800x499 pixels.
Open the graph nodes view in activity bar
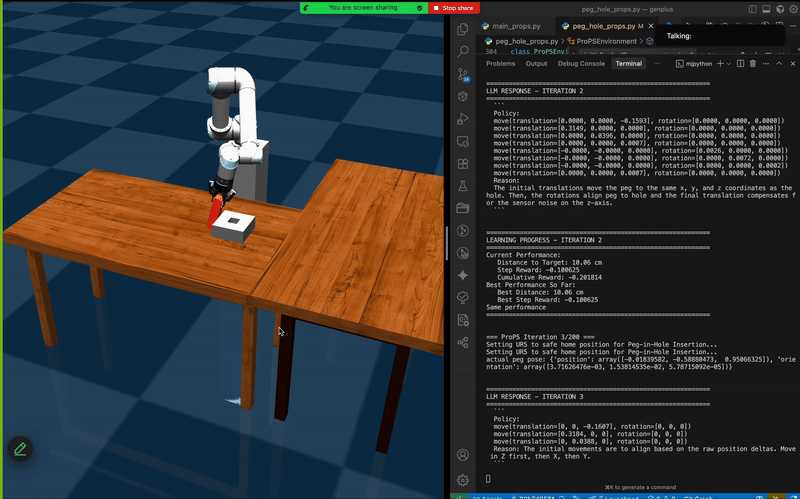(463, 342)
